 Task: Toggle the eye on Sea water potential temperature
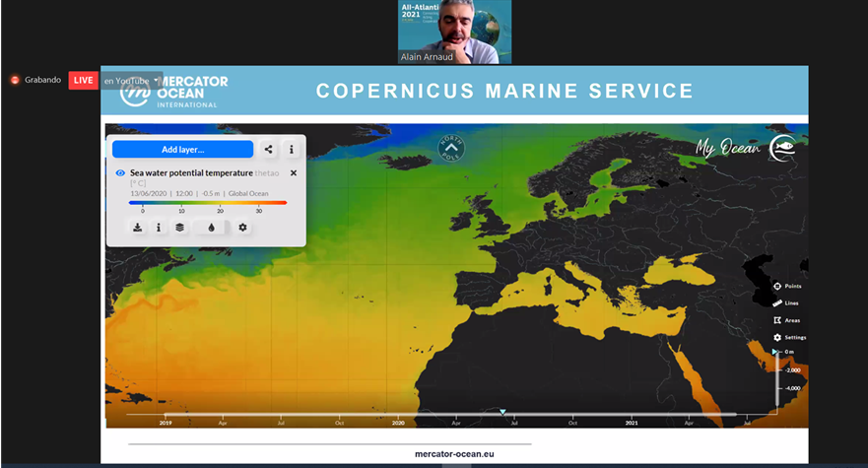click(x=120, y=172)
